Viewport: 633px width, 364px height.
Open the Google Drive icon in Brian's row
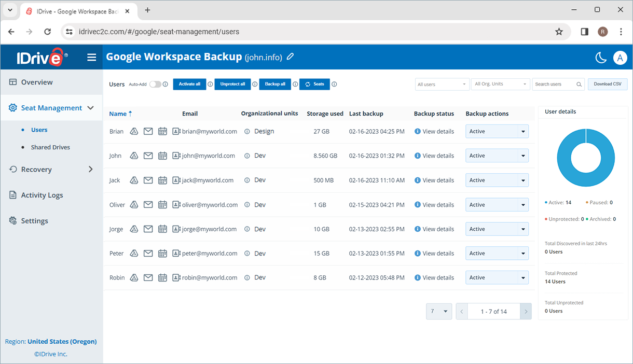tap(134, 131)
